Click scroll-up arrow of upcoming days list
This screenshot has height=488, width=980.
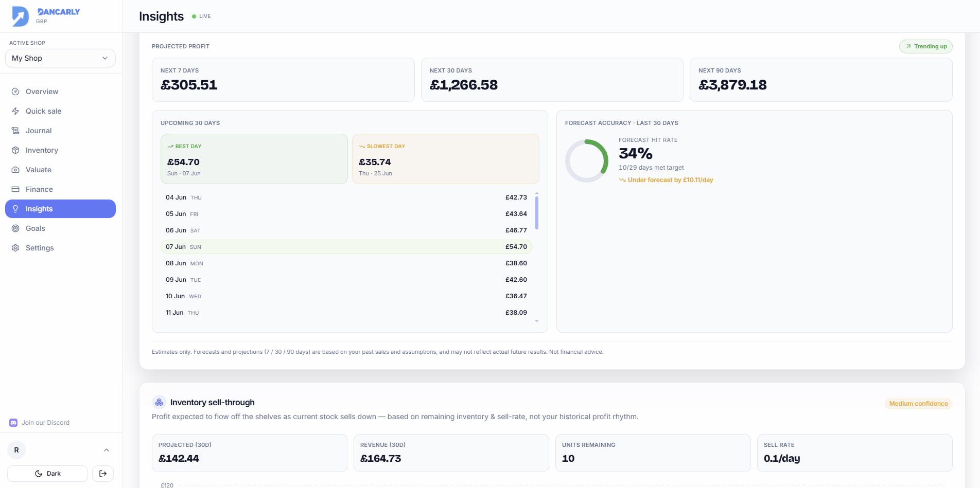(537, 193)
